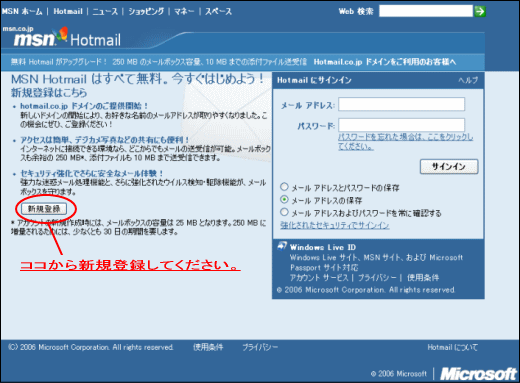Screen dimensions: 520x383
Task: Focus the Web 検索 search box
Action: (x=426, y=11)
